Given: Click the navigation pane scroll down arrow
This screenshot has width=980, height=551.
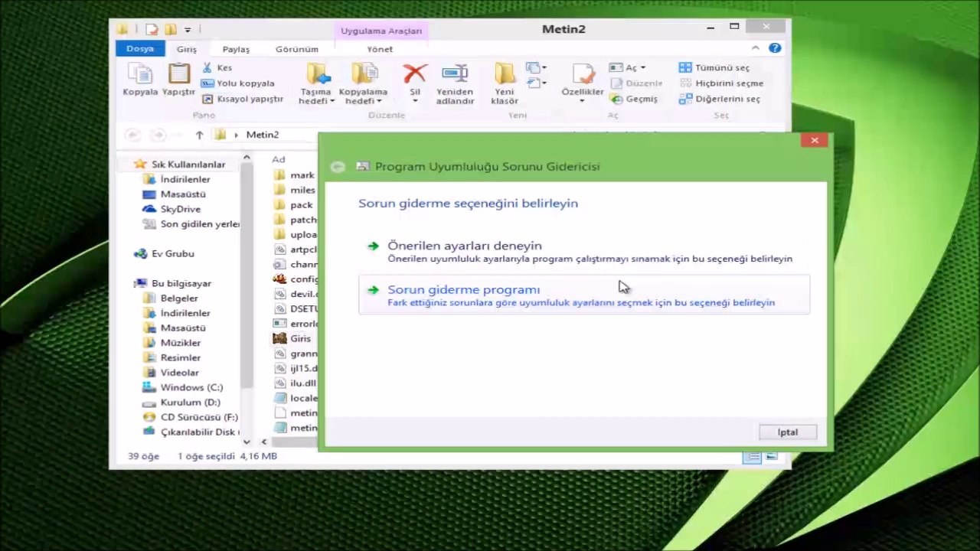Looking at the screenshot, I should pos(247,441).
